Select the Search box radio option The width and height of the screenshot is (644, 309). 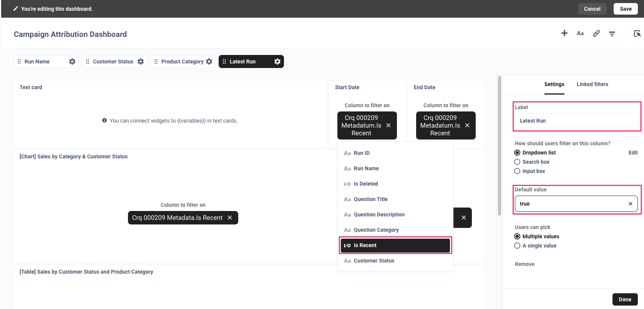(517, 162)
